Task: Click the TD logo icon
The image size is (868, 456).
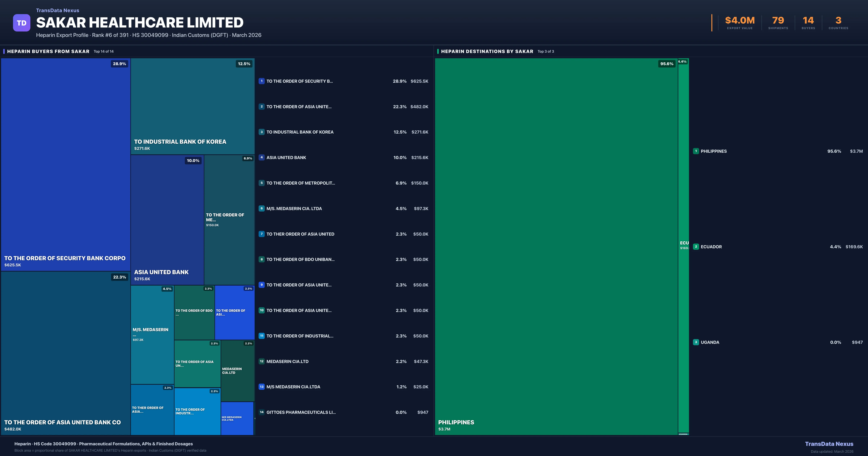Action: 22,23
